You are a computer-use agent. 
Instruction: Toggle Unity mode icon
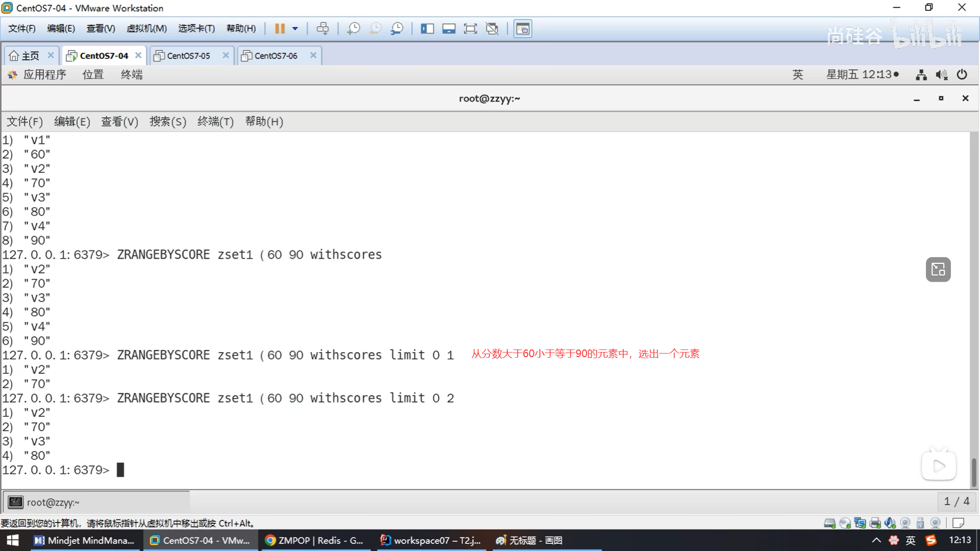[x=492, y=29]
